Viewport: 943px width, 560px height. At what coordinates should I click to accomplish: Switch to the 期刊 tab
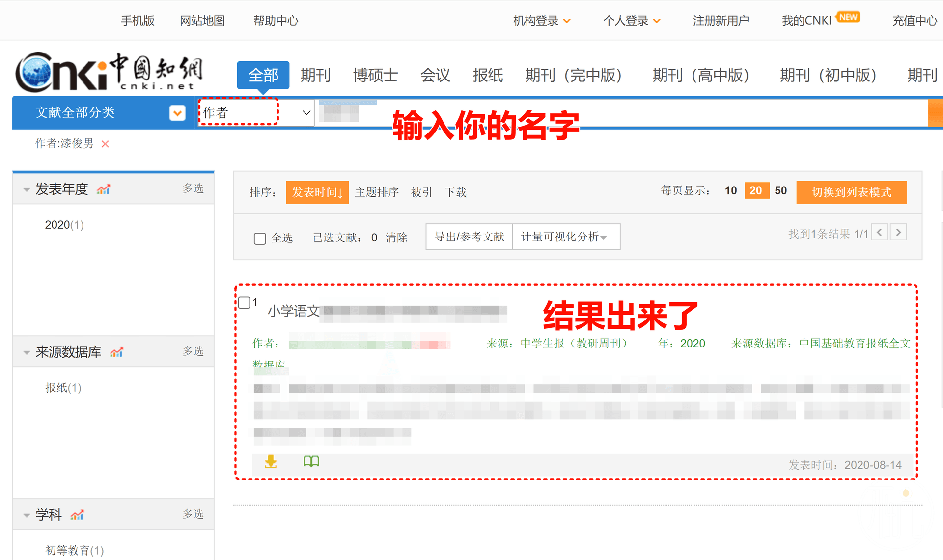tap(315, 75)
